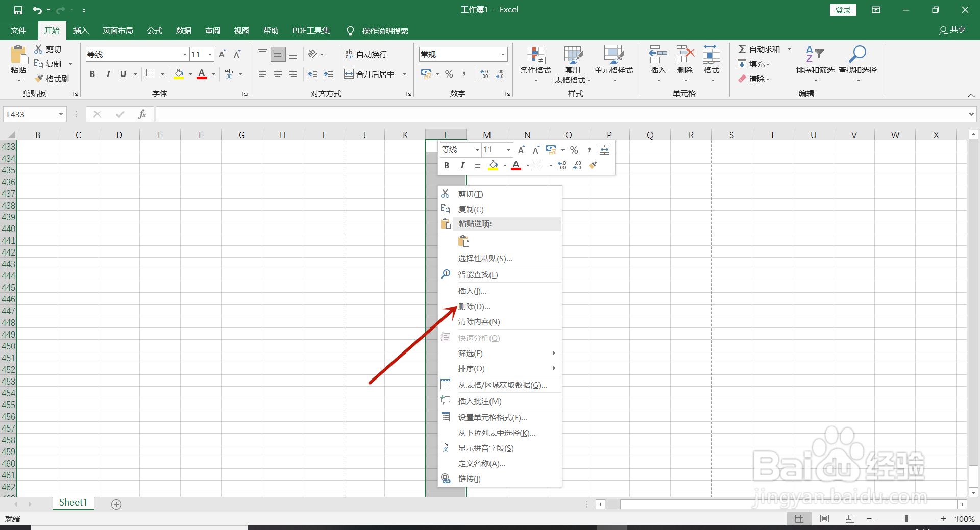
Task: Open ribbon font size dropdown
Action: tap(210, 54)
